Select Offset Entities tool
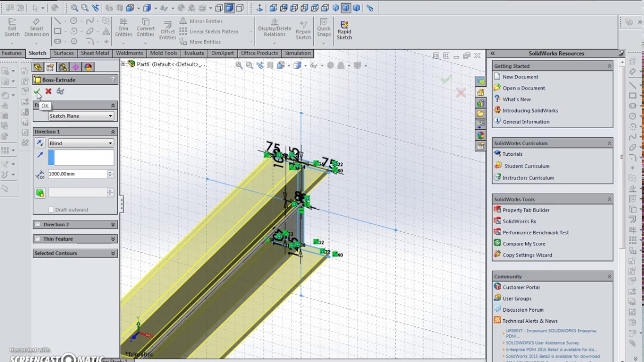This screenshot has height=362, width=644. tap(168, 31)
